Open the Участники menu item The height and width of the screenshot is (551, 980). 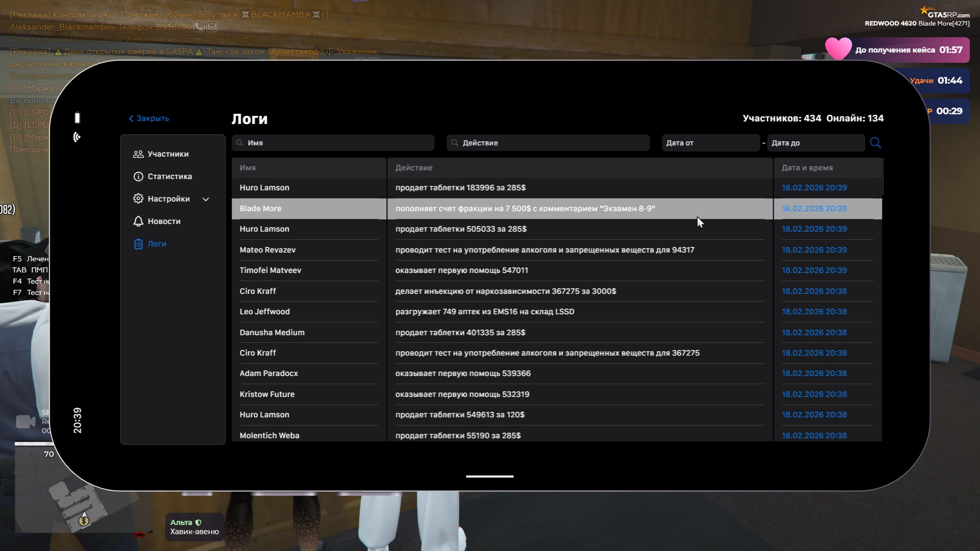168,154
